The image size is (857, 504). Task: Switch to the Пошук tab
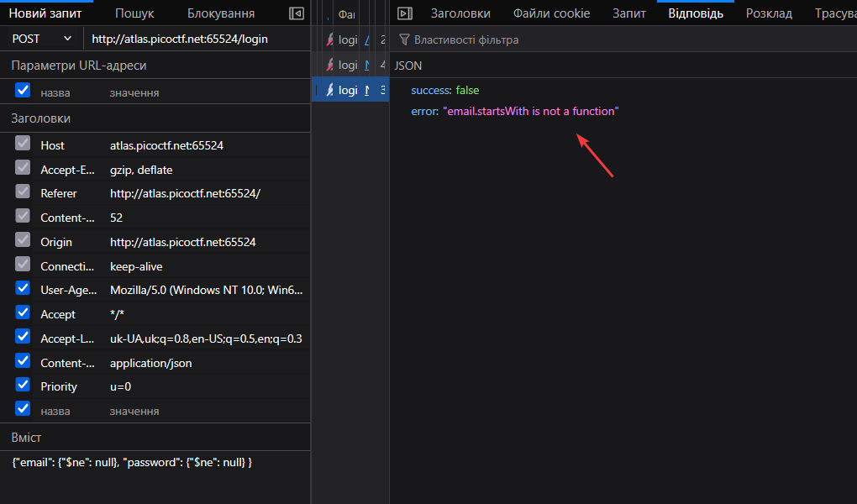click(x=134, y=13)
